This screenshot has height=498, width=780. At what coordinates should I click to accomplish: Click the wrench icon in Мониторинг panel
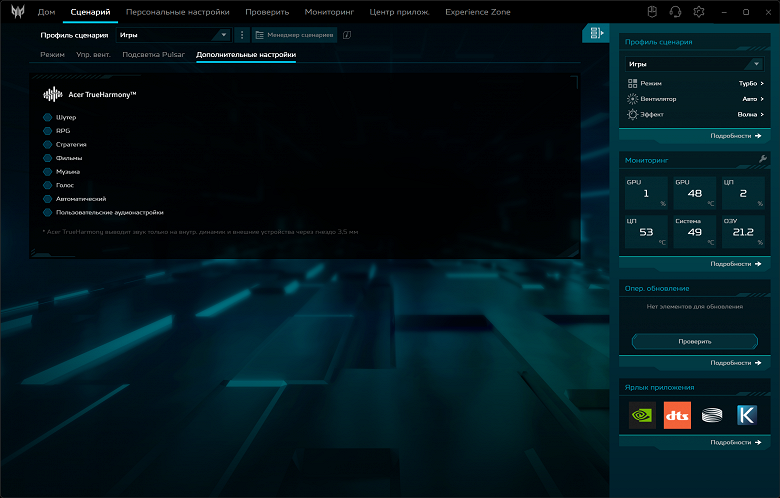(x=763, y=160)
